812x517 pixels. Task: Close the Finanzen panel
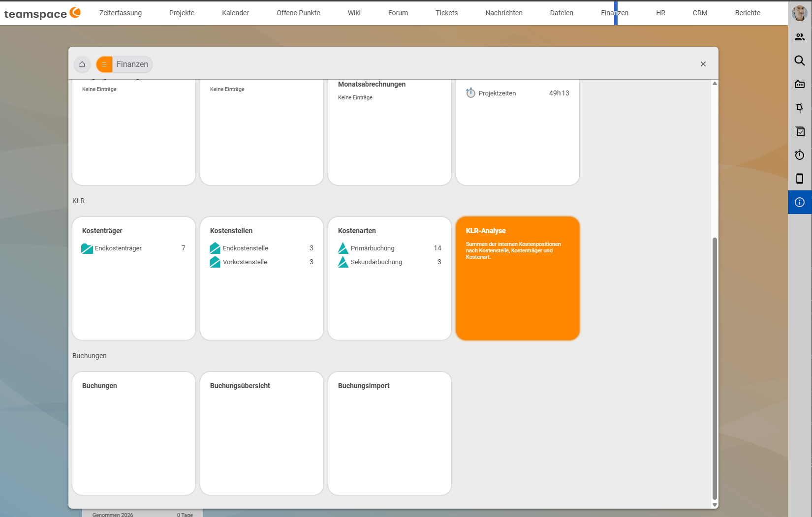click(703, 64)
